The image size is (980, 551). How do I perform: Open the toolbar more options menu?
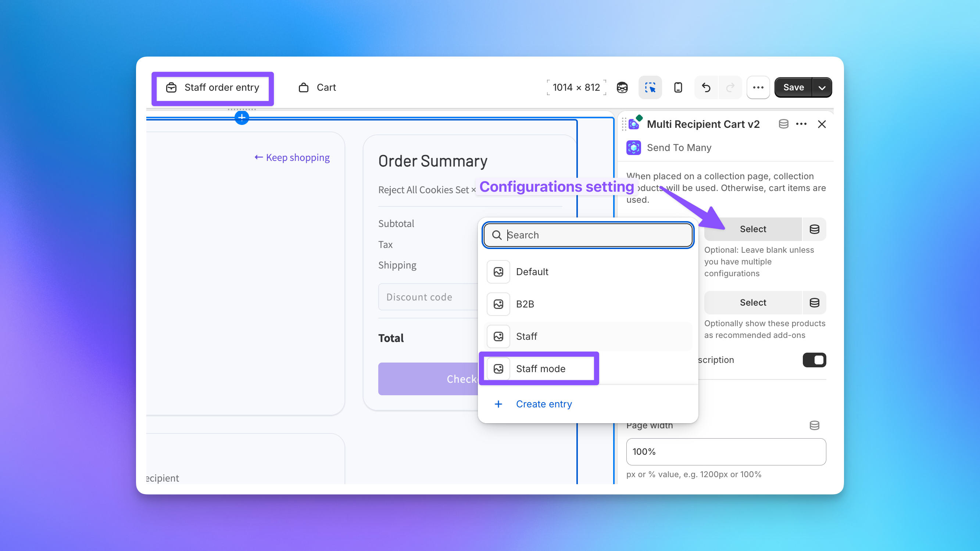(758, 87)
